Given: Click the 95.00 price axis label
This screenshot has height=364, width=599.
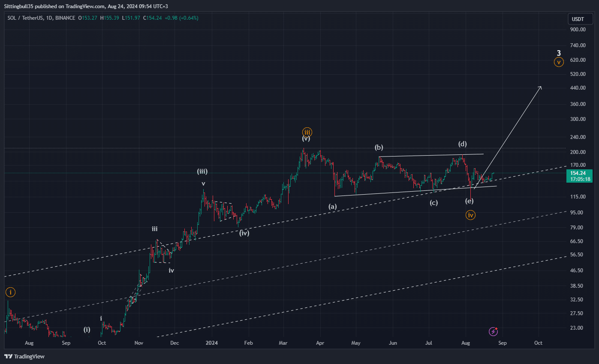Looking at the screenshot, I should pos(577,213).
